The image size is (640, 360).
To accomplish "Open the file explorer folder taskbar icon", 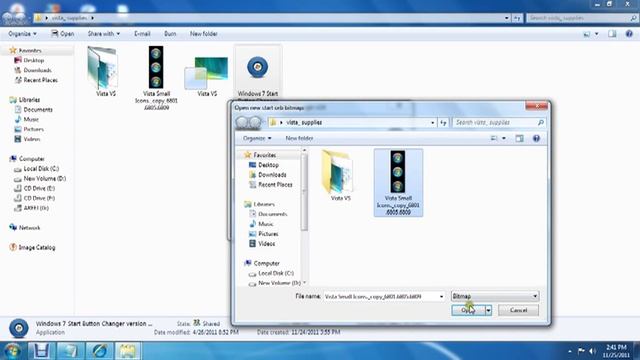I will click(128, 351).
